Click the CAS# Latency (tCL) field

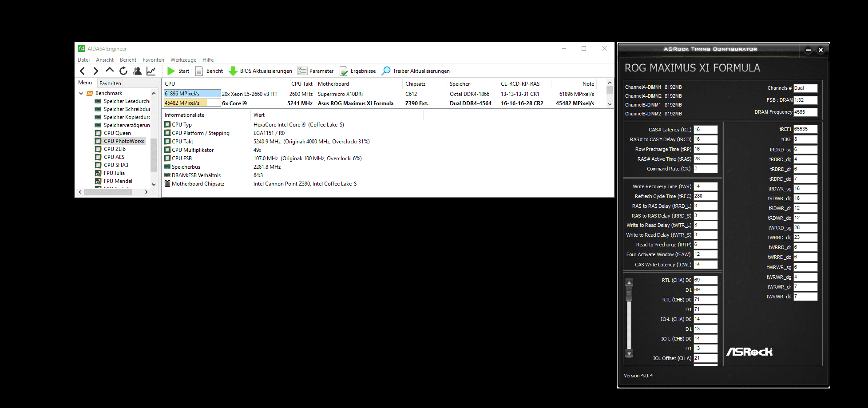pyautogui.click(x=705, y=130)
